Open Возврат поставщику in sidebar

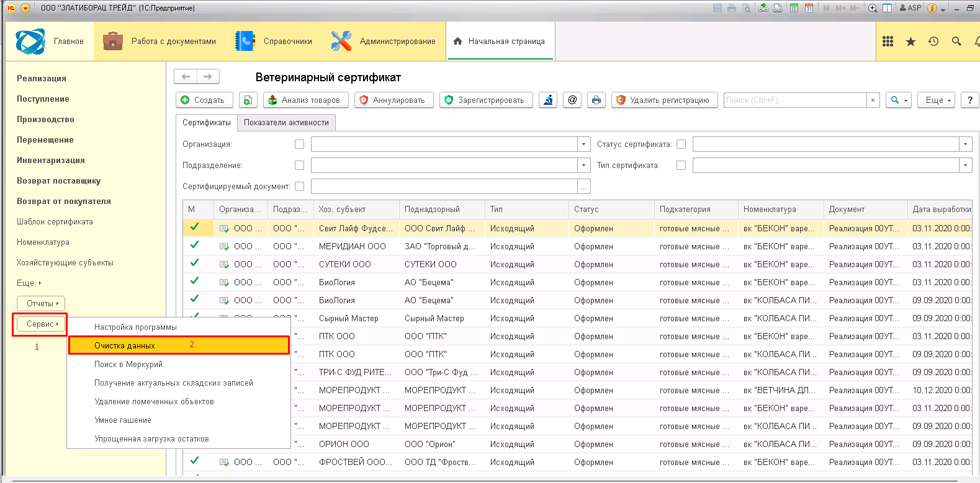tap(58, 181)
